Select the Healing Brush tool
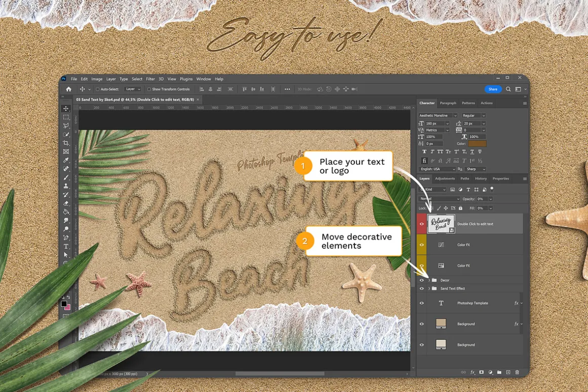Image resolution: width=588 pixels, height=392 pixels. tap(66, 169)
